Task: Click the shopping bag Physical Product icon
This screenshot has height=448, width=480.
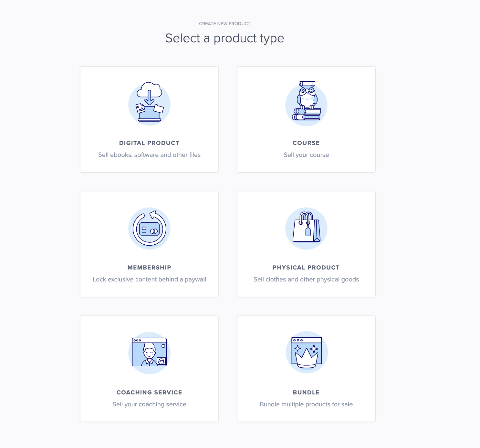Action: (x=306, y=229)
